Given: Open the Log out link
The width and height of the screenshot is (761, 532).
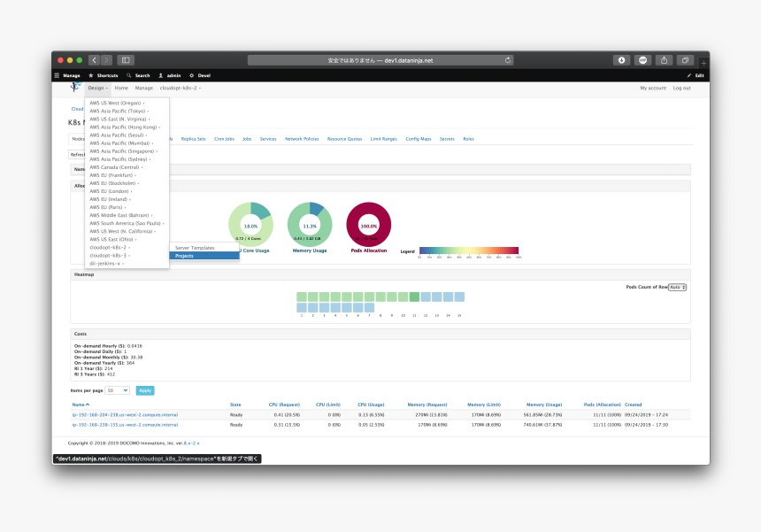Looking at the screenshot, I should [x=681, y=88].
